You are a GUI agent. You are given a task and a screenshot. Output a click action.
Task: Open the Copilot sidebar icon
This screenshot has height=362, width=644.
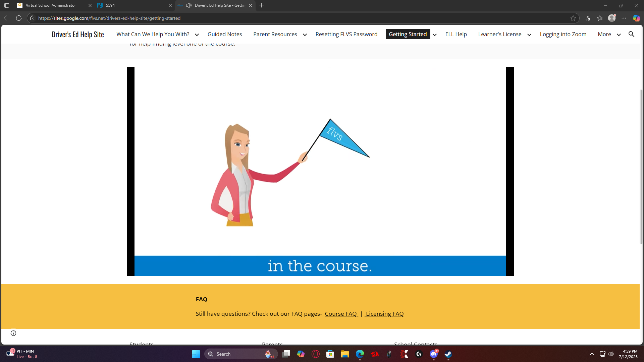(x=636, y=18)
